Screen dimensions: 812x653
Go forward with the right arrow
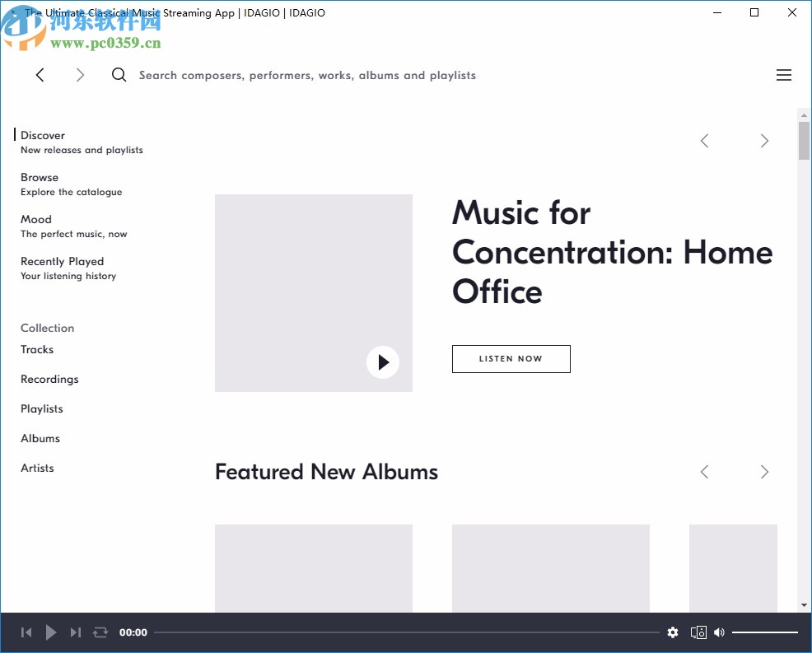tap(80, 75)
